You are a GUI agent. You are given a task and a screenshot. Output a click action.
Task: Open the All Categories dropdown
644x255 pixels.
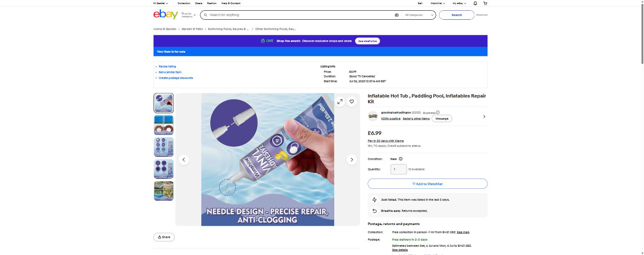(x=419, y=15)
